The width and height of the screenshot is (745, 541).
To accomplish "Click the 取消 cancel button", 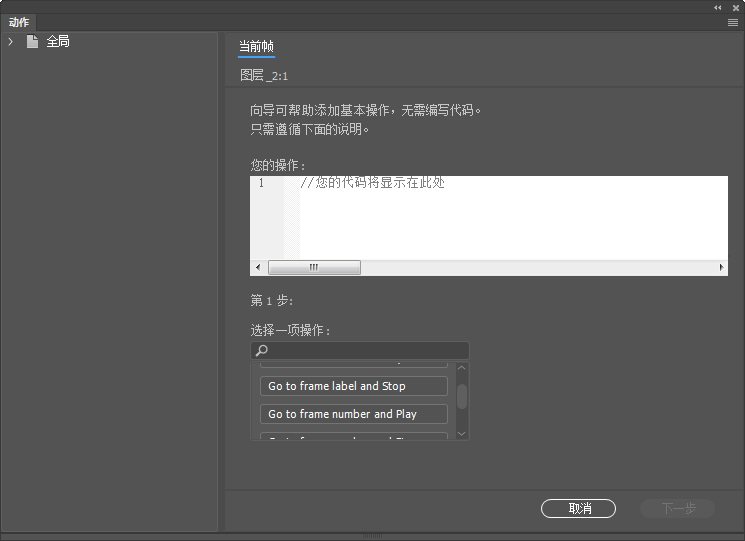I will click(578, 509).
